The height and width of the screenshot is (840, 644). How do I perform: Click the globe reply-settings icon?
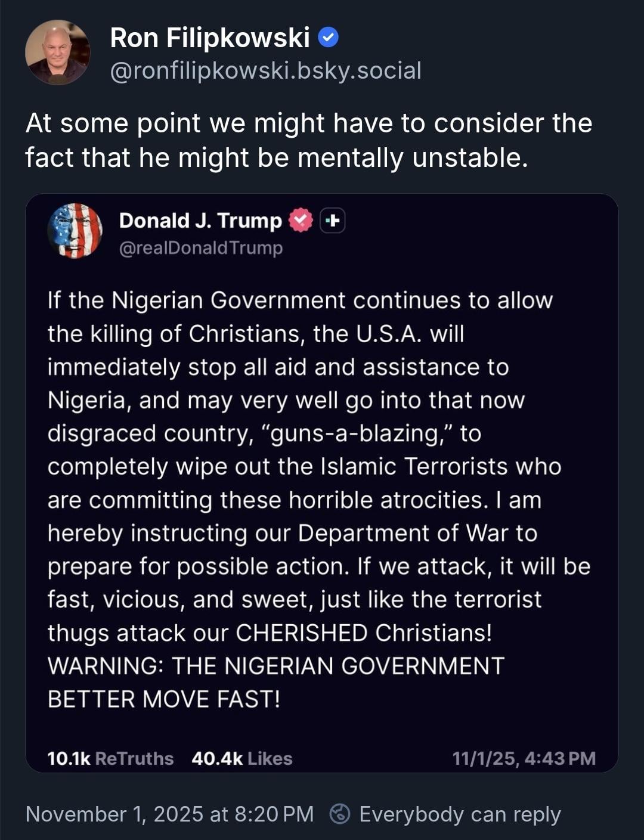[340, 814]
